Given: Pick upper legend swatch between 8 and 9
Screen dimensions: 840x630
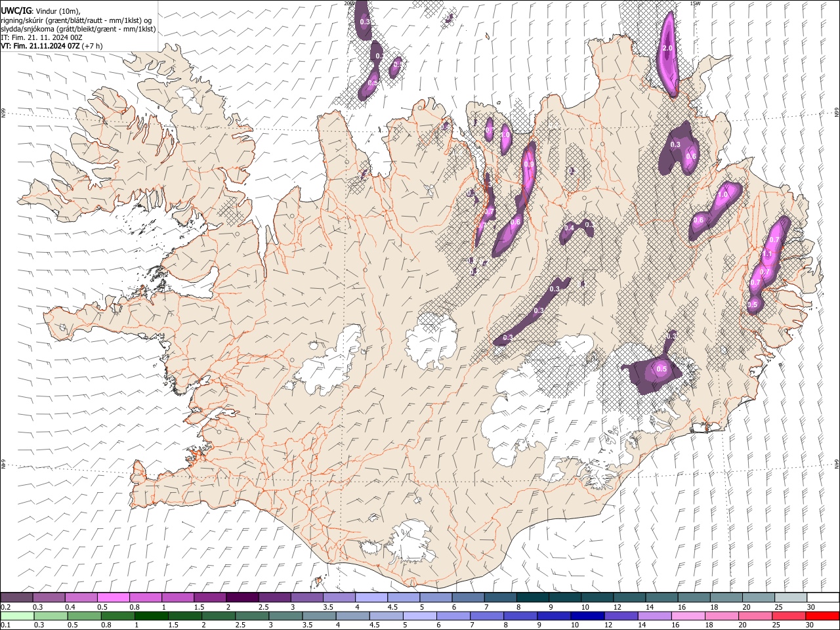Looking at the screenshot, I should (533, 597).
